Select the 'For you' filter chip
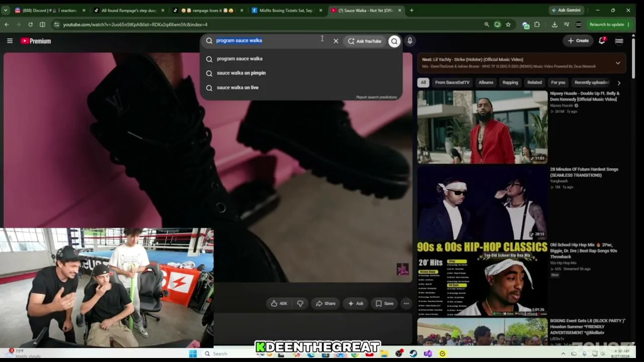The image size is (644, 362). click(x=558, y=82)
